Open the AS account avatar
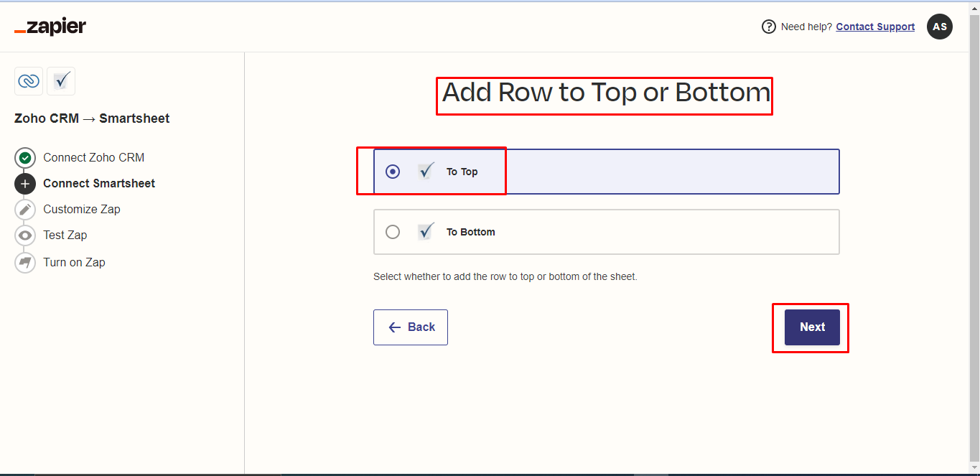This screenshot has width=980, height=476. point(940,27)
